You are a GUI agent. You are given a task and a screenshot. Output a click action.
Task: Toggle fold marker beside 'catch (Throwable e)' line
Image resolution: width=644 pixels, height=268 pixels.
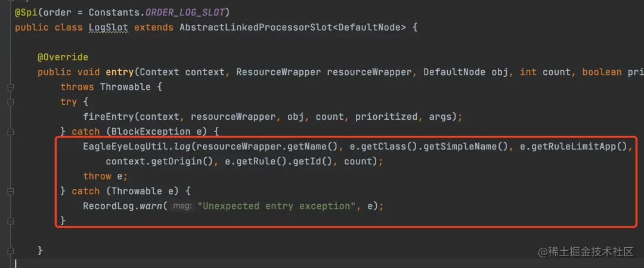coord(11,191)
